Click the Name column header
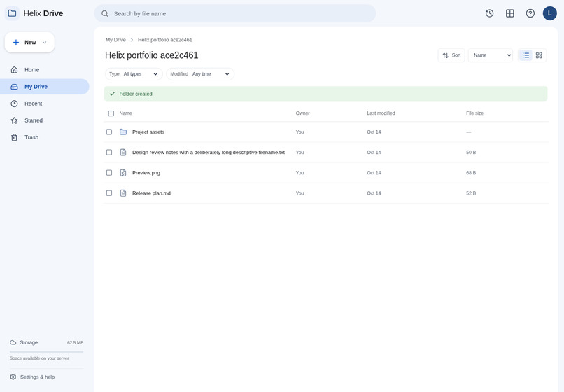The image size is (564, 392). [x=125, y=113]
